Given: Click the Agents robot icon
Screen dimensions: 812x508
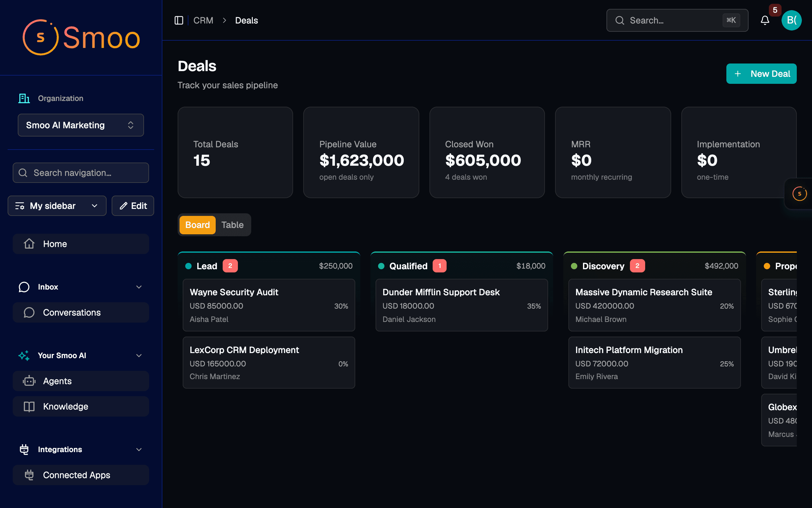Looking at the screenshot, I should click(x=29, y=381).
